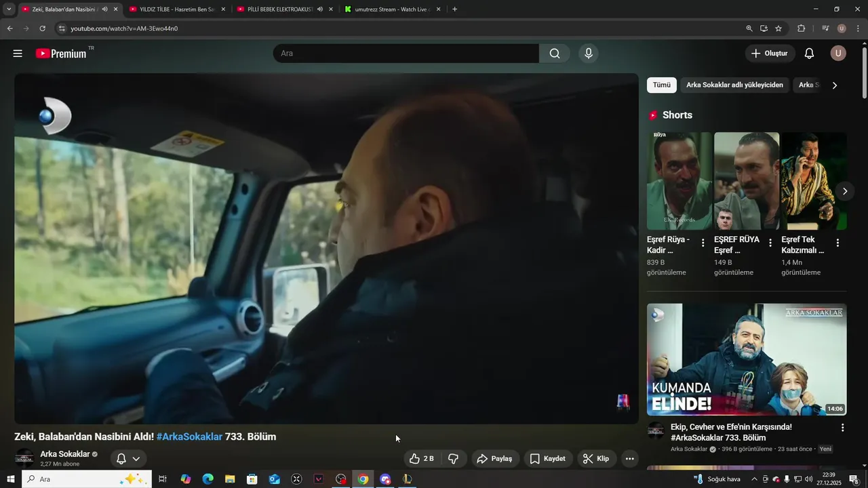Show next Shorts with right arrow

(x=844, y=192)
